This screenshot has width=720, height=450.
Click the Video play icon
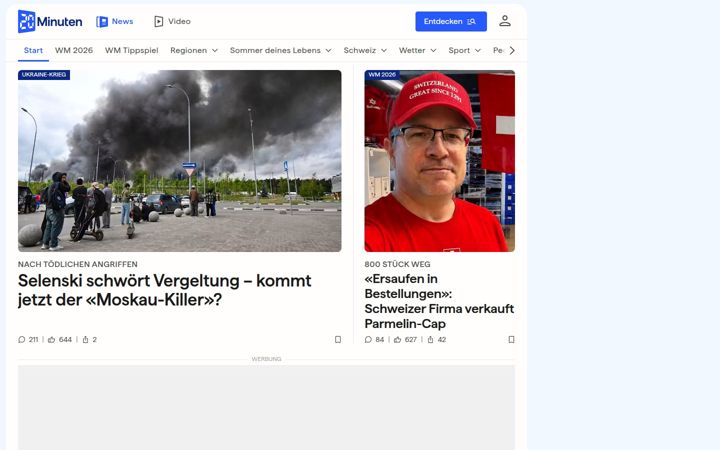click(158, 22)
